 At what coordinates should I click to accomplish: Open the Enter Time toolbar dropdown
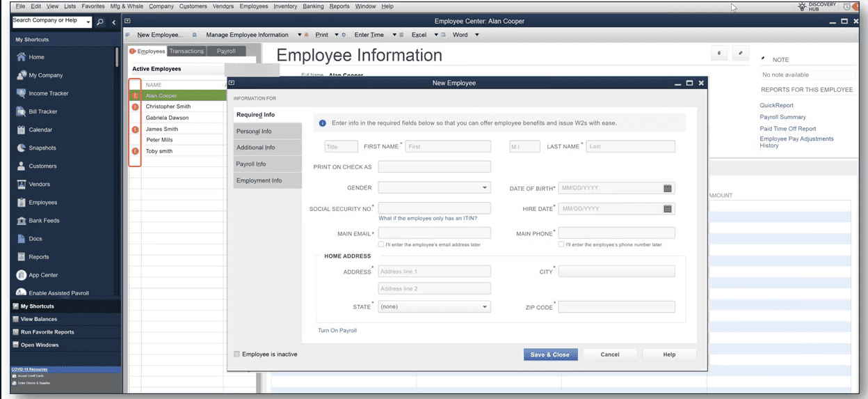[x=394, y=35]
